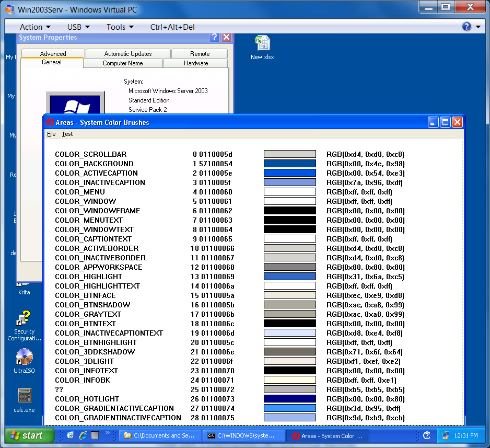This screenshot has height=448, width=490.
Task: Click the Virtual PC help icon
Action: click(466, 27)
